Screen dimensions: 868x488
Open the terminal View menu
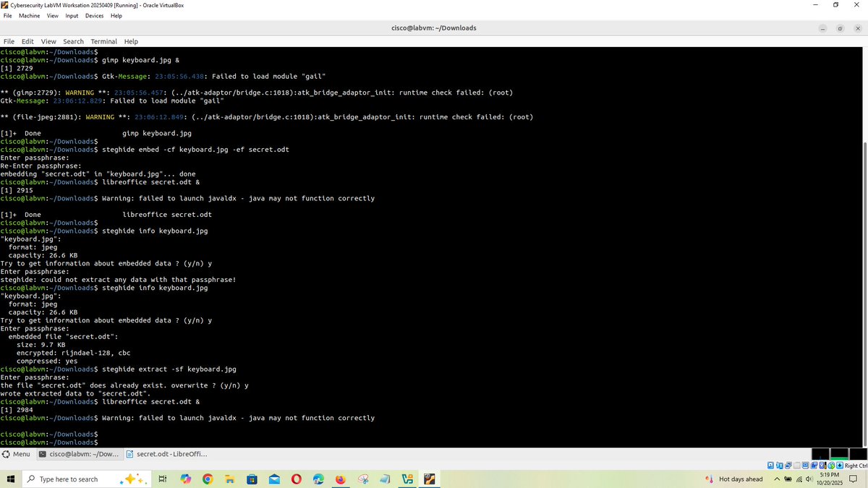tap(48, 41)
